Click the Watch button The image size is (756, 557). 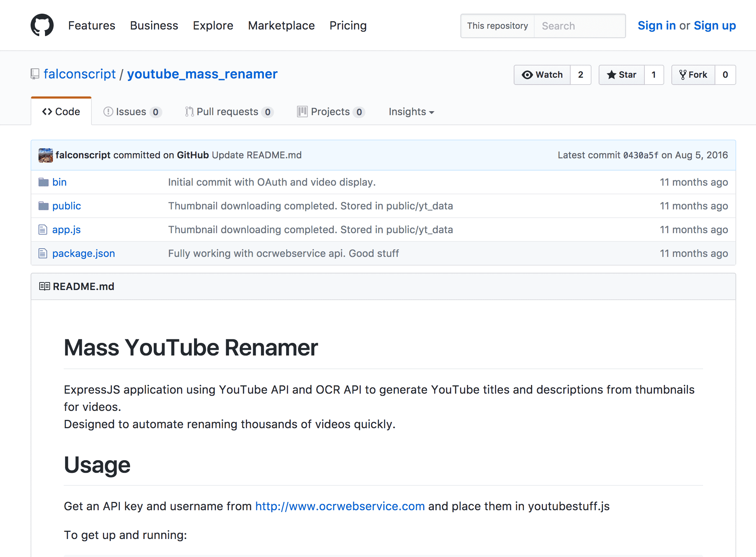[542, 75]
